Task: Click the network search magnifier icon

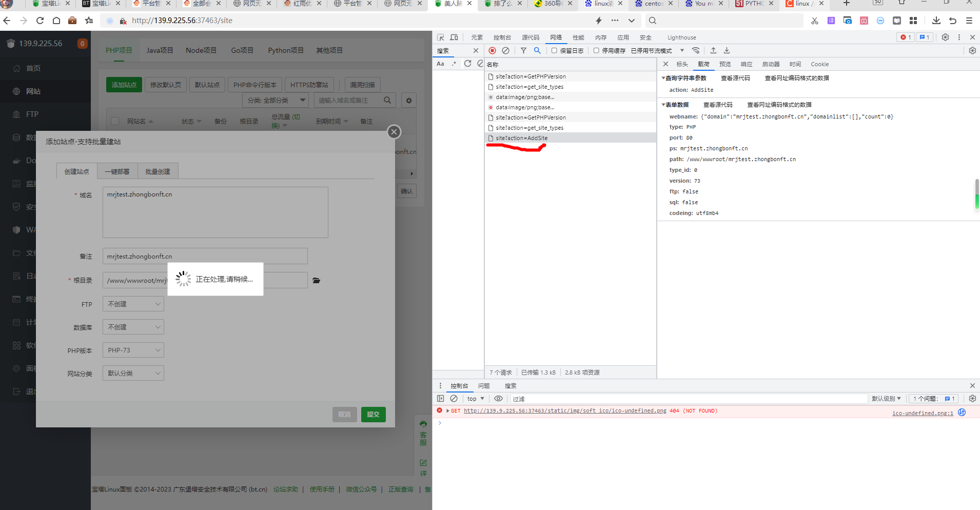Action: pyautogui.click(x=537, y=50)
